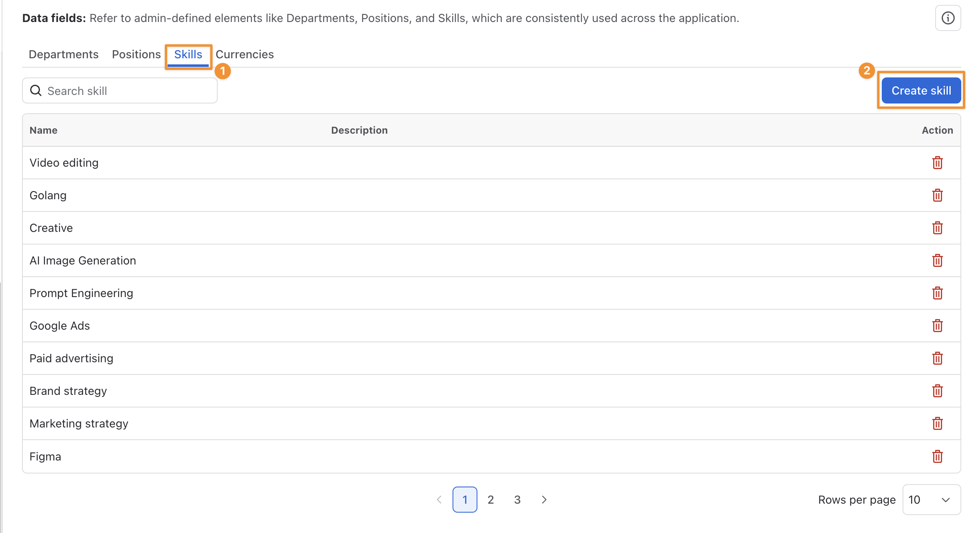This screenshot has height=533, width=980.
Task: Delete the AI Image Generation skill
Action: point(937,260)
